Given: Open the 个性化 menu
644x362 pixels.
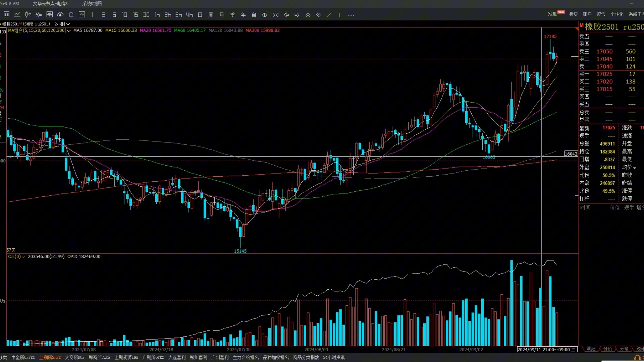Looking at the screenshot, I should pyautogui.click(x=617, y=14).
